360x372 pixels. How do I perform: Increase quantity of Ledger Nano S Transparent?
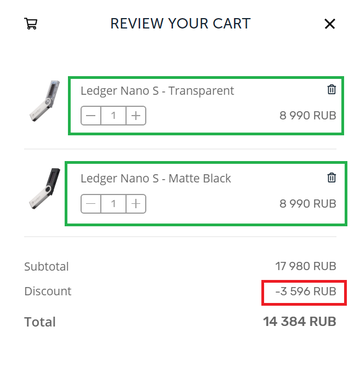tap(136, 116)
